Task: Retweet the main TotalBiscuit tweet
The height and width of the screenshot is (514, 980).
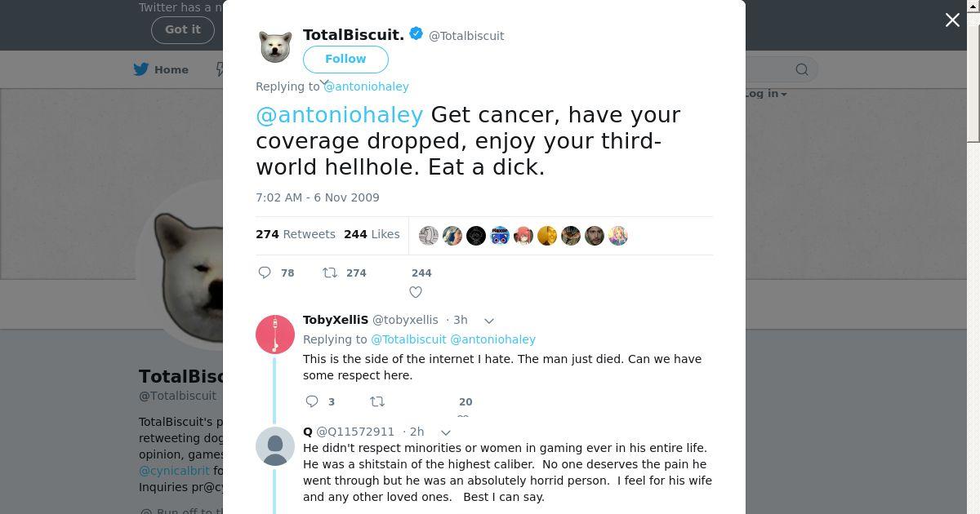Action: (330, 273)
